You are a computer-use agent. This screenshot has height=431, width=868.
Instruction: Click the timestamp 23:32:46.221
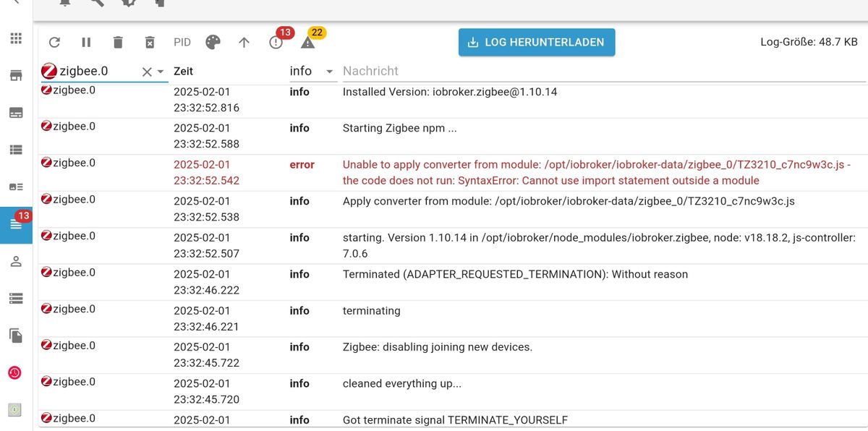coord(207,326)
